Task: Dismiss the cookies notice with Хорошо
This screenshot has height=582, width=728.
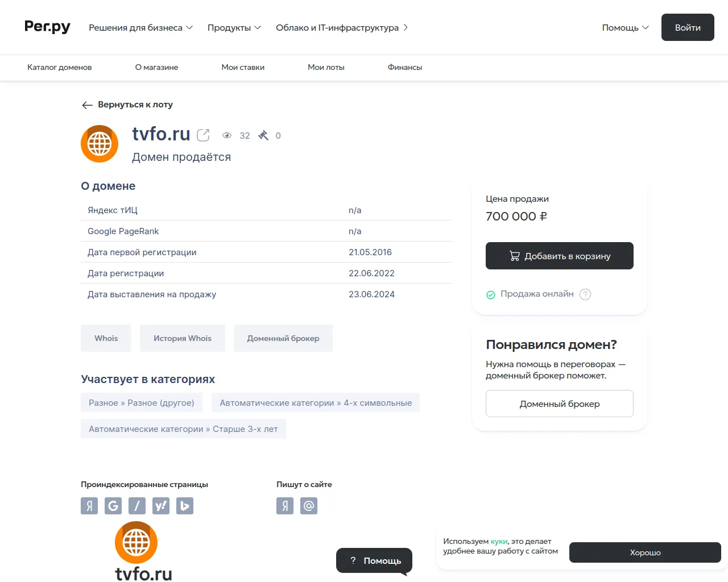Action: 645,552
